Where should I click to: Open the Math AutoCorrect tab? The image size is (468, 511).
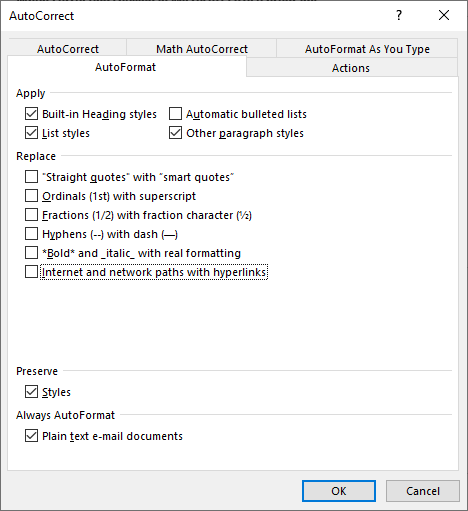tap(202, 49)
